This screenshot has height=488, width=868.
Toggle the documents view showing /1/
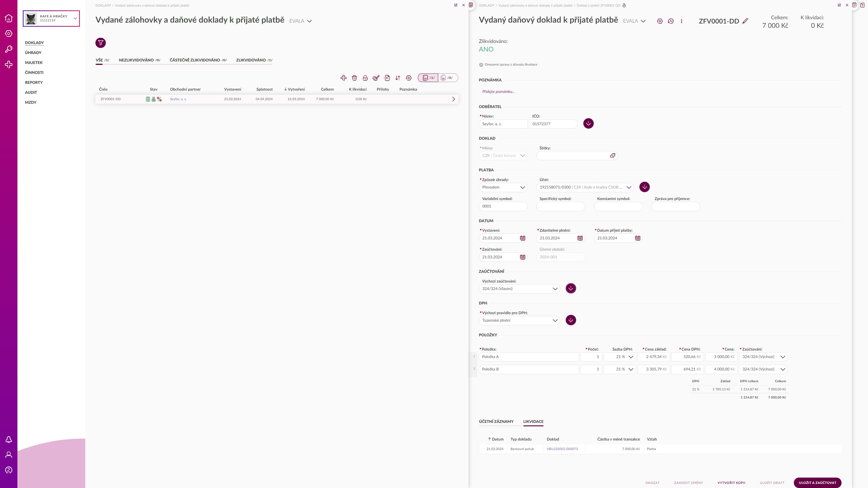(x=428, y=78)
